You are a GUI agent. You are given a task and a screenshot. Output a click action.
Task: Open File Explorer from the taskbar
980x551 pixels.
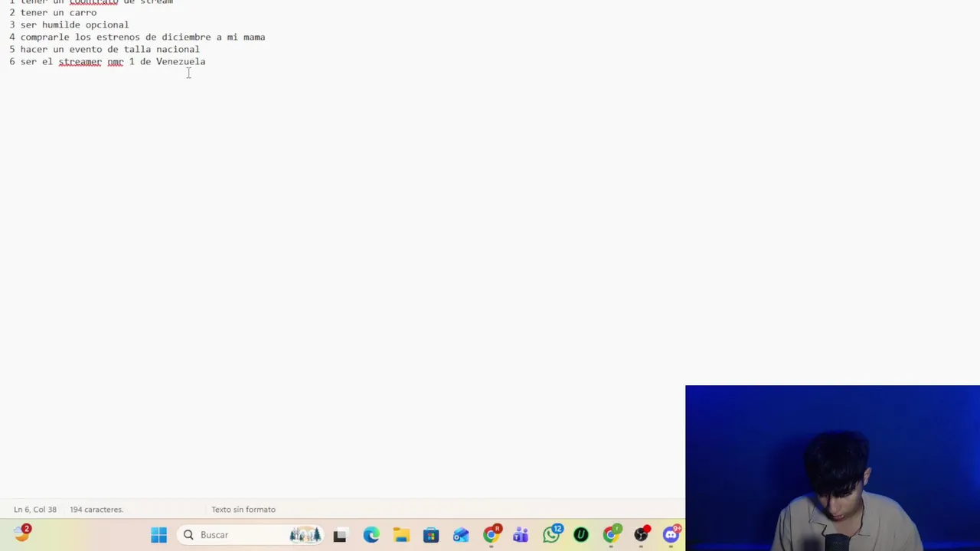[x=401, y=535]
